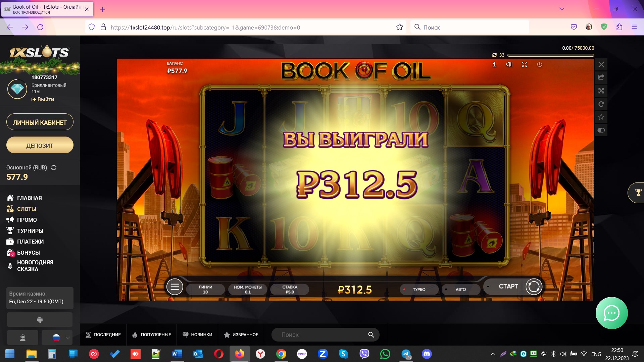Change the bet СТАВКА ₽5.0
644x362 pixels.
pos(290,290)
